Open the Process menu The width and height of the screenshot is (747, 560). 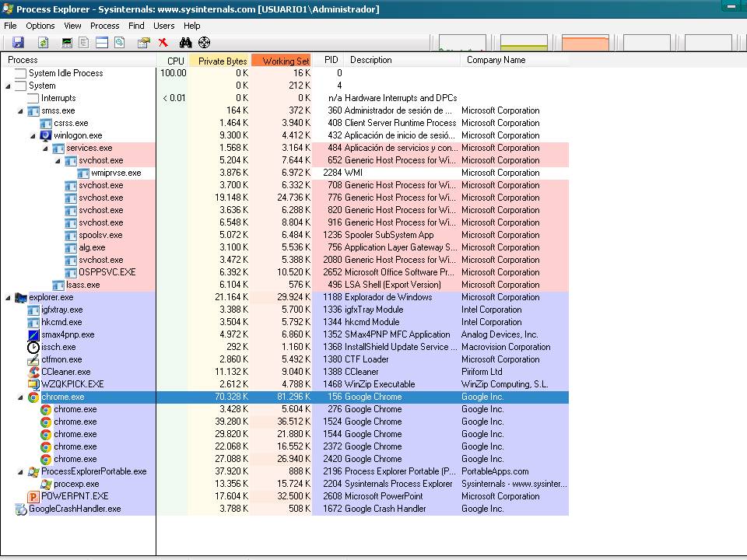click(105, 26)
